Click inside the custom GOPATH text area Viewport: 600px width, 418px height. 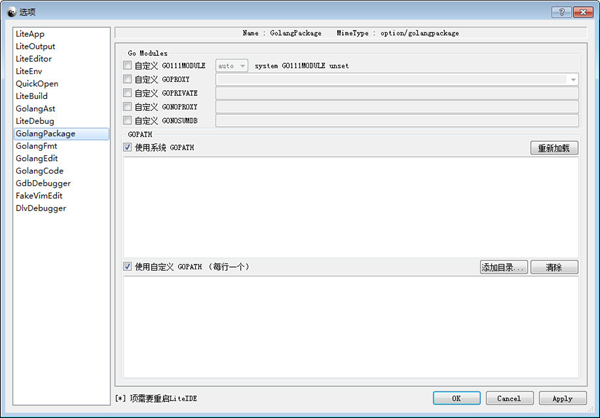[351, 327]
